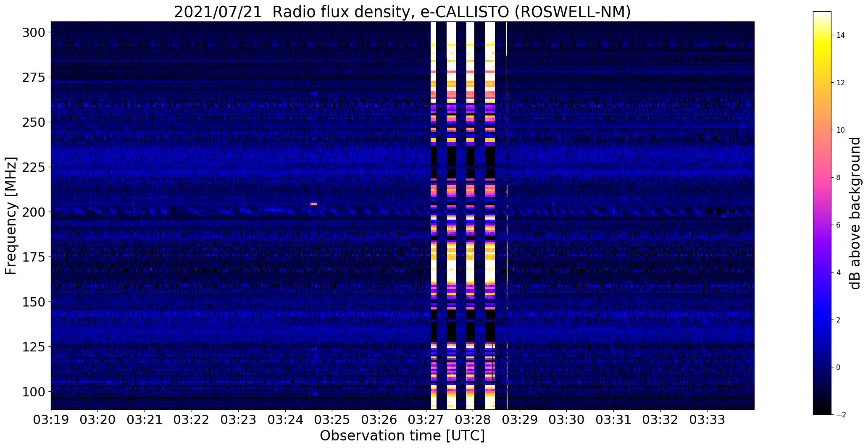
Task: Click the colorbar tick label 10
Action: [841, 130]
